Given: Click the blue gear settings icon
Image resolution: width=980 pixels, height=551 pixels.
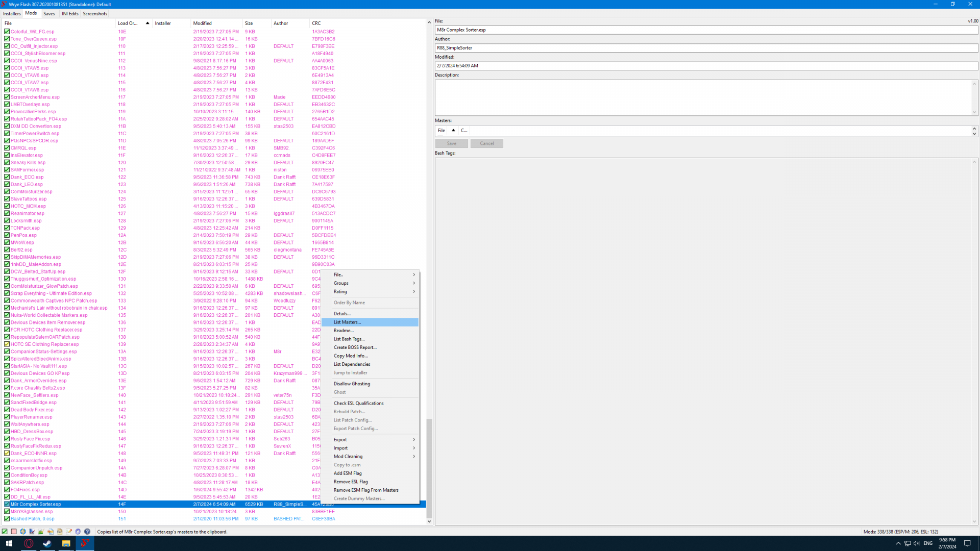Looking at the screenshot, I should 78,531.
